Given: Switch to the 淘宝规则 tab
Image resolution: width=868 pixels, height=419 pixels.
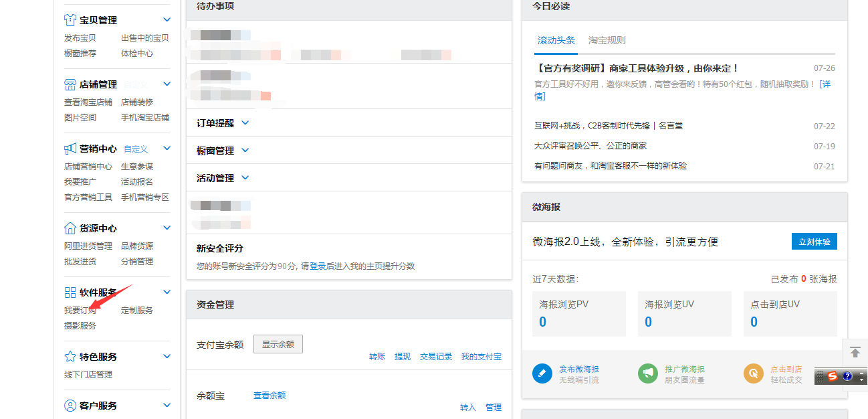Looking at the screenshot, I should point(607,40).
